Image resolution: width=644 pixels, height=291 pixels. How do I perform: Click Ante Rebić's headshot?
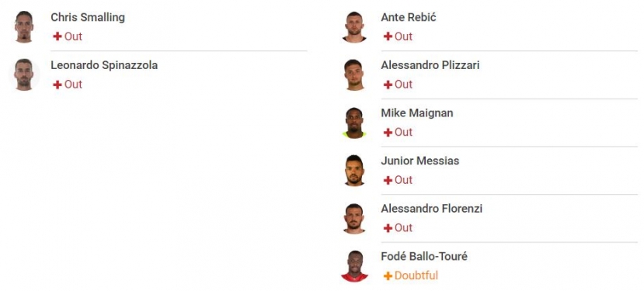coord(354,26)
